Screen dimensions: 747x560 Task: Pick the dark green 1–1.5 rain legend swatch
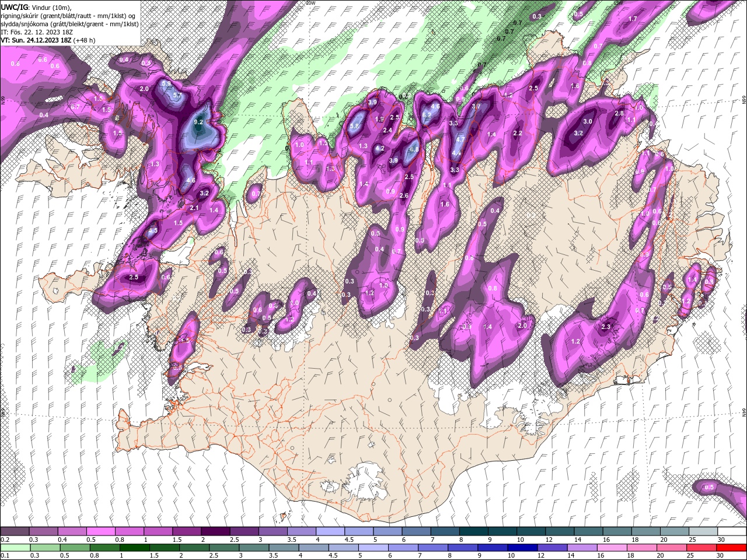tap(135, 548)
